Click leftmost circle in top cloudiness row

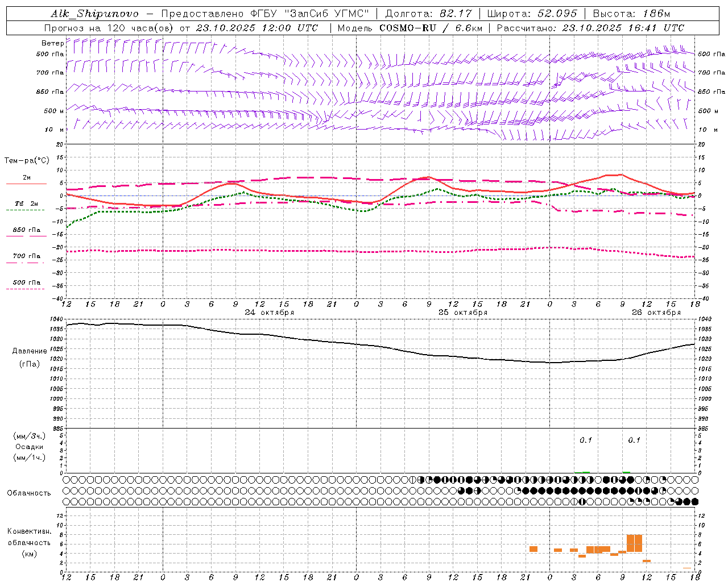pos(68,480)
